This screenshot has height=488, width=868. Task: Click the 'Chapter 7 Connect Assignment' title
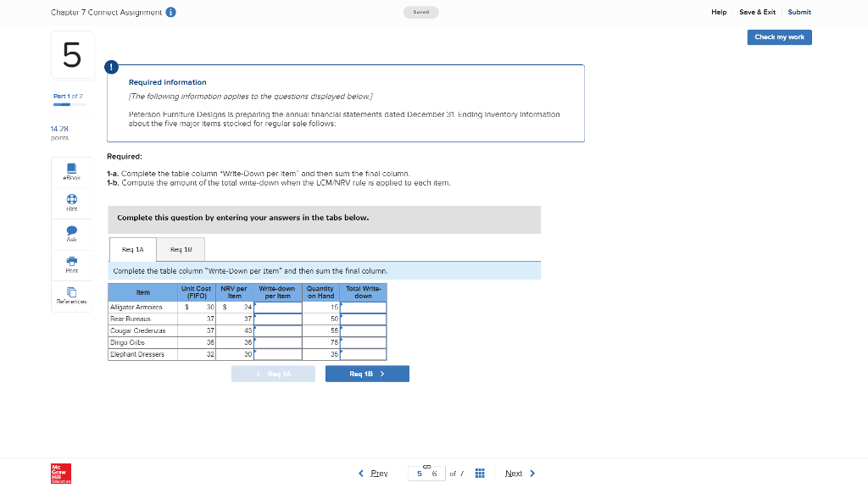pyautogui.click(x=106, y=12)
